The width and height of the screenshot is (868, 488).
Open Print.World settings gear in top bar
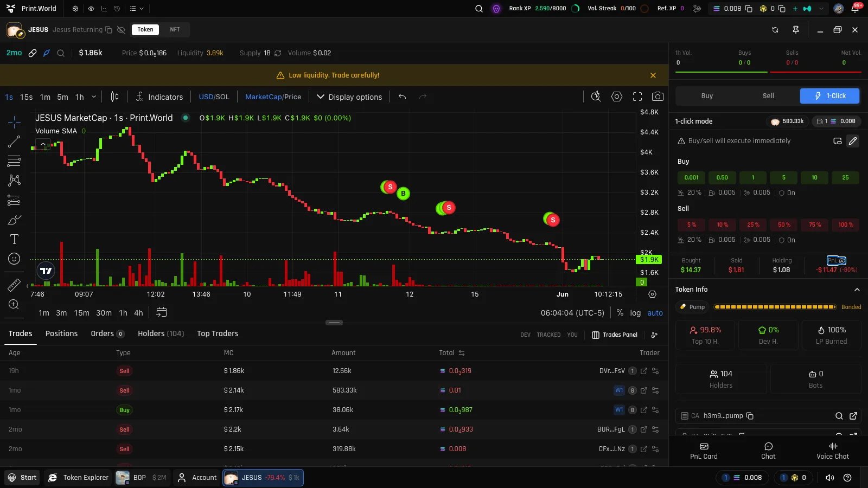pos(75,9)
